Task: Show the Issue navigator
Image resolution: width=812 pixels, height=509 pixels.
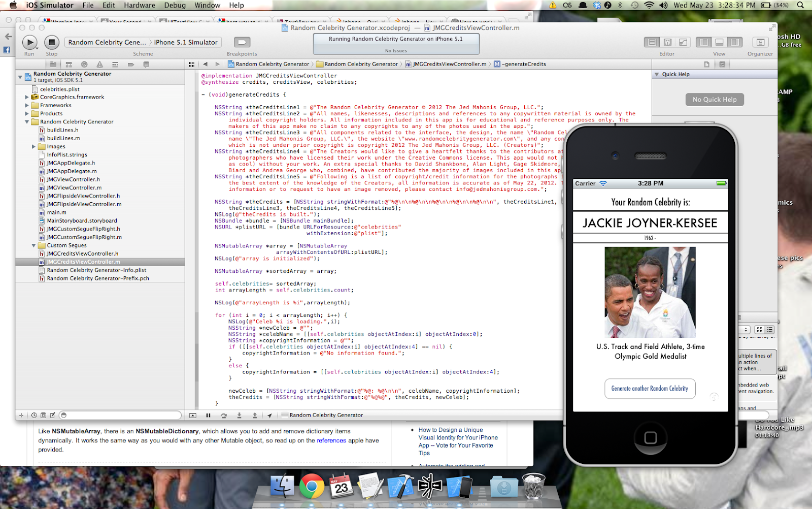Action: tap(99, 65)
